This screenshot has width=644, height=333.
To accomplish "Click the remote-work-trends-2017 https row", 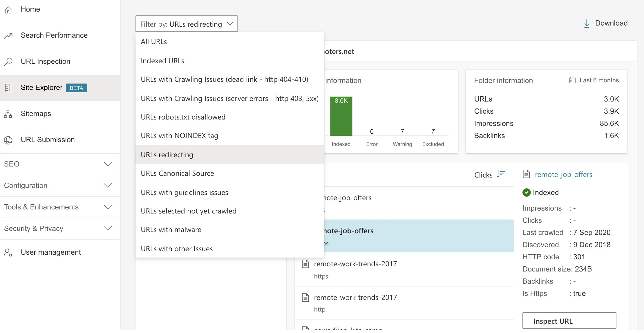I will click(404, 270).
